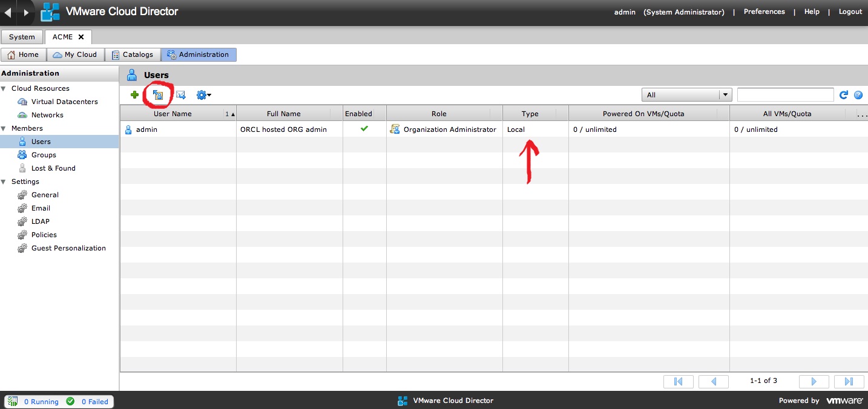
Task: Open the gear actions menu
Action: click(x=203, y=95)
